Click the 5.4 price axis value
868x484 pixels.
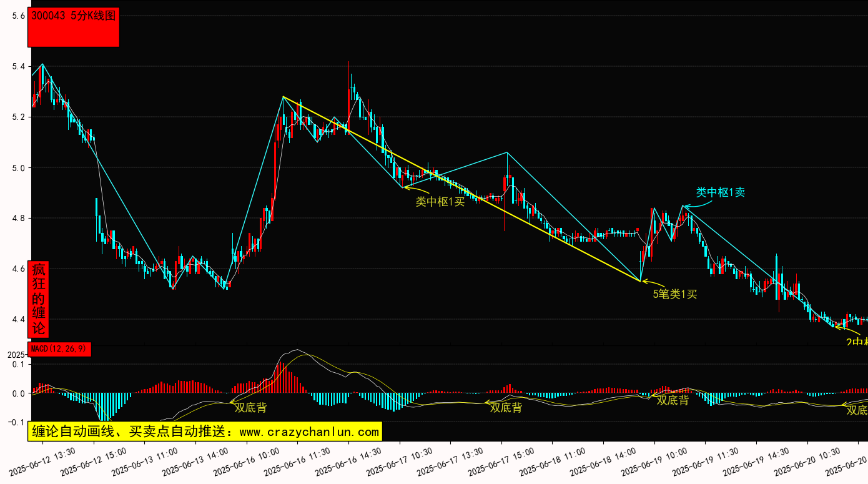click(19, 66)
